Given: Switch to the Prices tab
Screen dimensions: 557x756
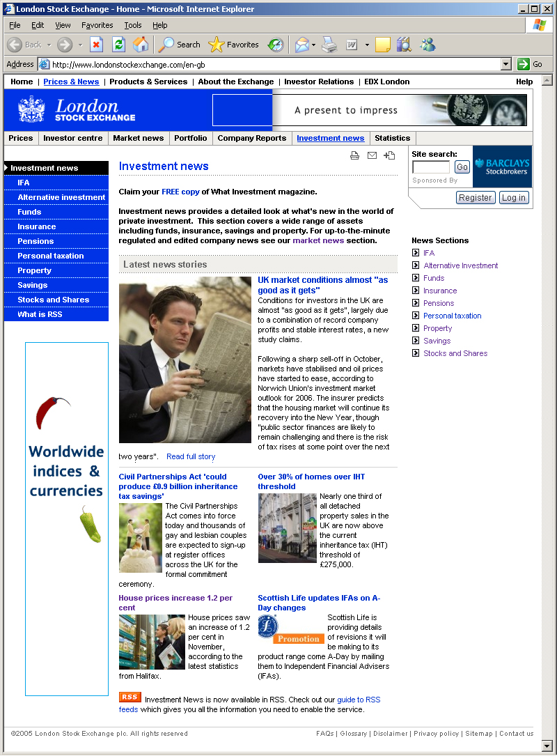Looking at the screenshot, I should click(x=21, y=138).
